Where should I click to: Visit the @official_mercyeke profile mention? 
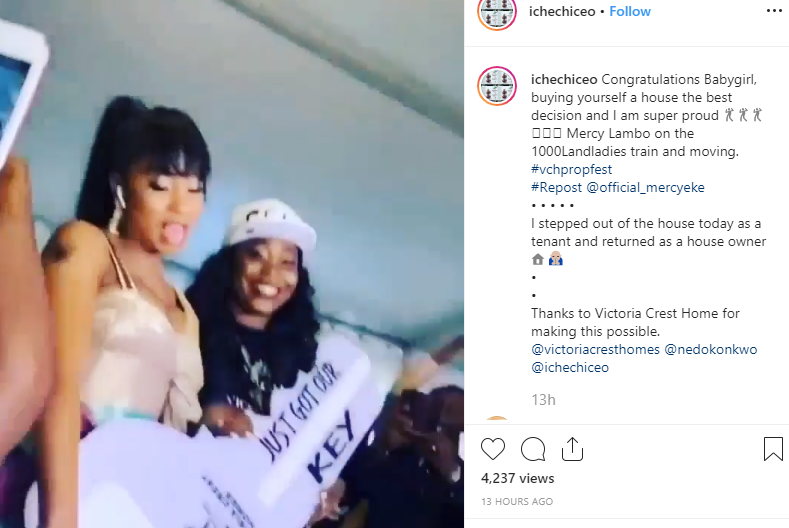click(646, 187)
